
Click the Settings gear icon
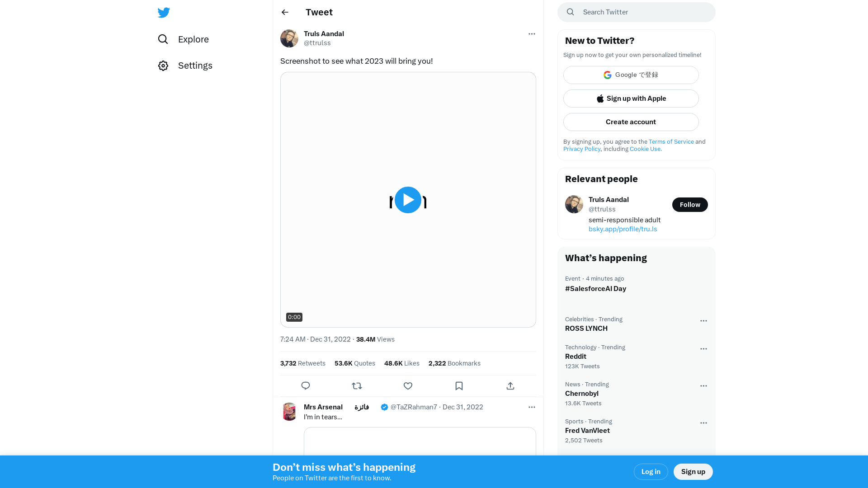pos(163,66)
